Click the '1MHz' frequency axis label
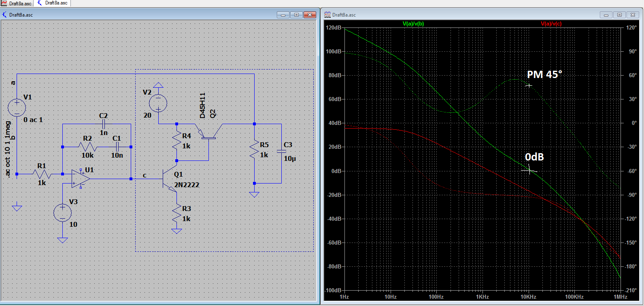The width and height of the screenshot is (644, 306). click(x=621, y=297)
